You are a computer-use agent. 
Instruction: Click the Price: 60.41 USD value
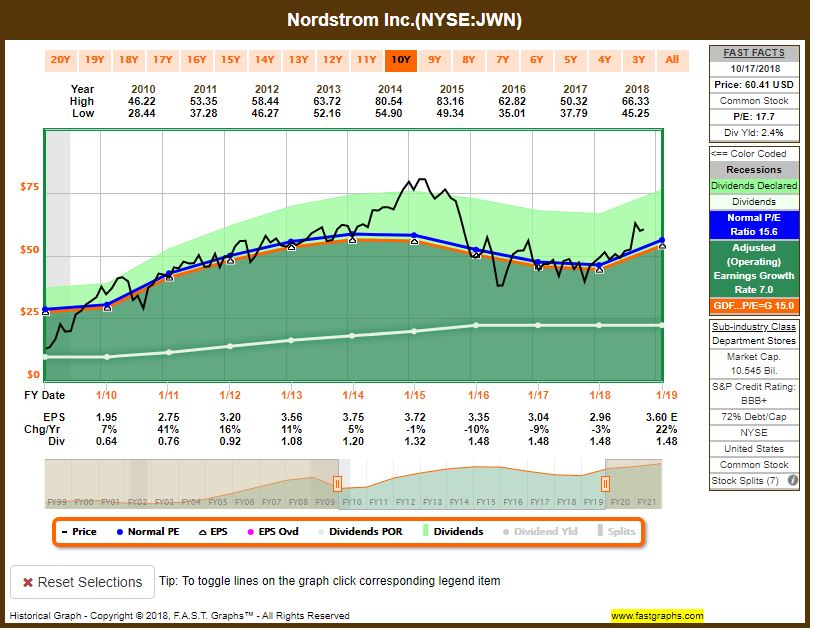point(754,85)
